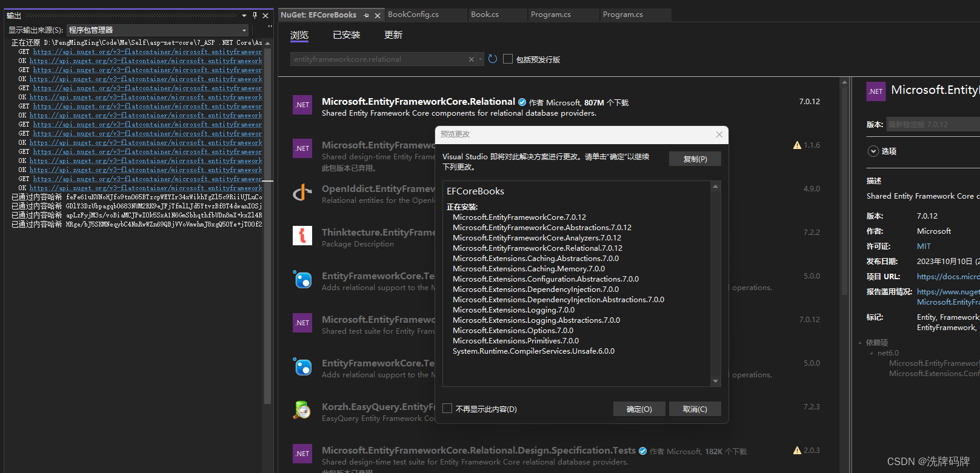Open the Output toolbar overflow chevron
The height and width of the screenshot is (473, 980).
click(270, 27)
